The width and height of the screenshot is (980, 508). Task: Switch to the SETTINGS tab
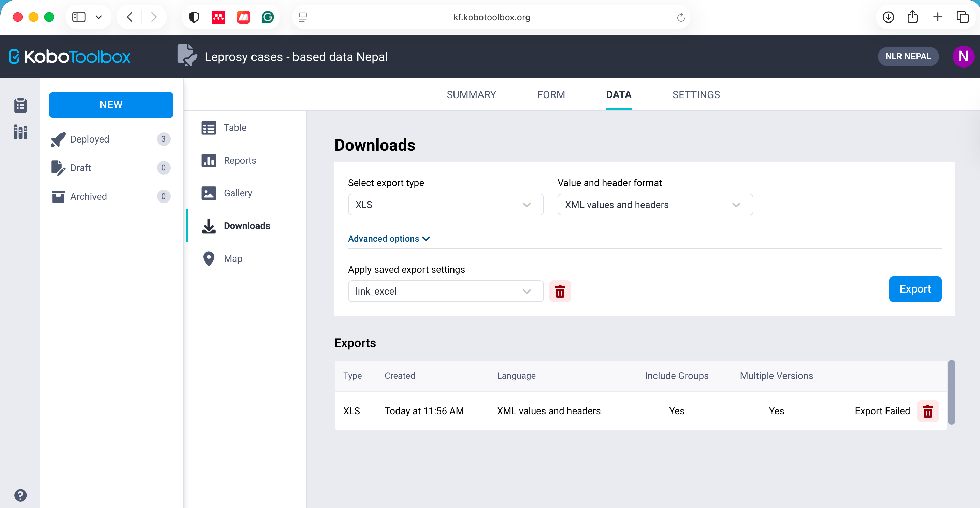(x=696, y=95)
